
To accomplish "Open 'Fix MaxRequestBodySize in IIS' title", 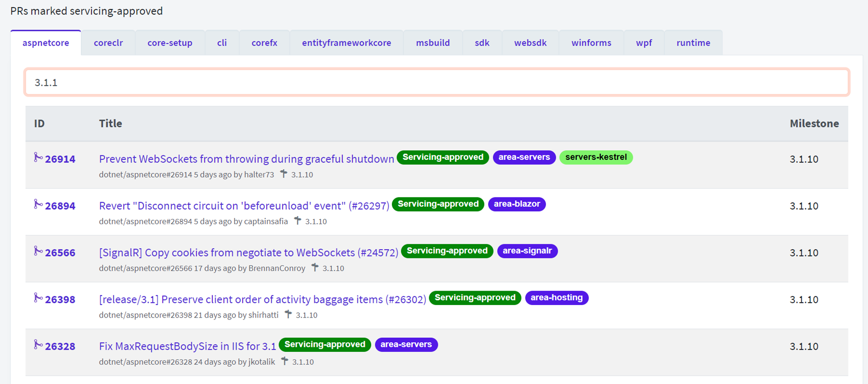I will point(187,346).
